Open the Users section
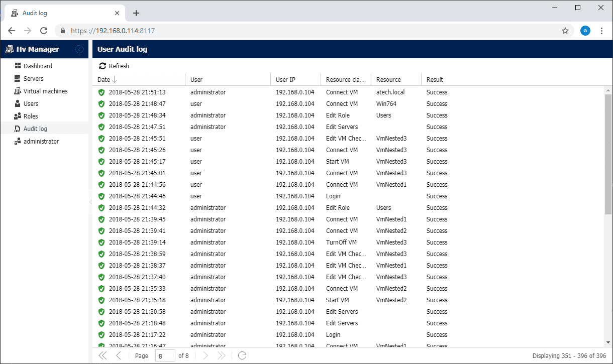Image resolution: width=613 pixels, height=364 pixels. tap(31, 104)
